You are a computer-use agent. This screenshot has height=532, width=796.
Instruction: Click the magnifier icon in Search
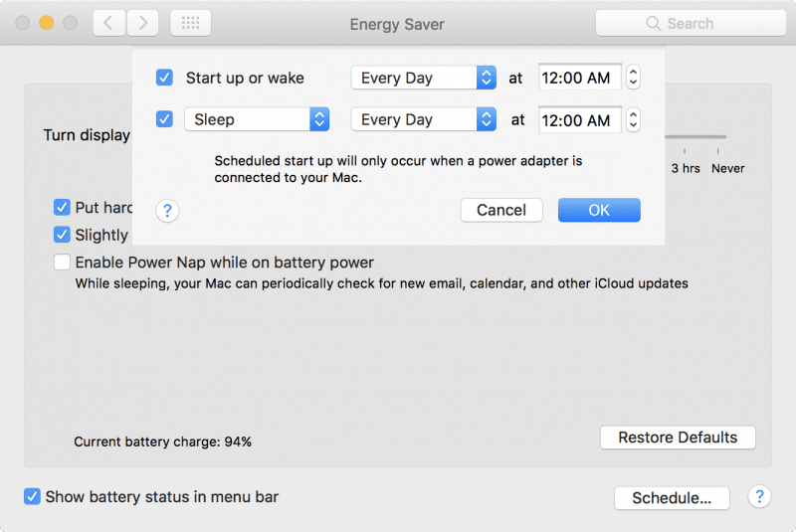pyautogui.click(x=654, y=23)
